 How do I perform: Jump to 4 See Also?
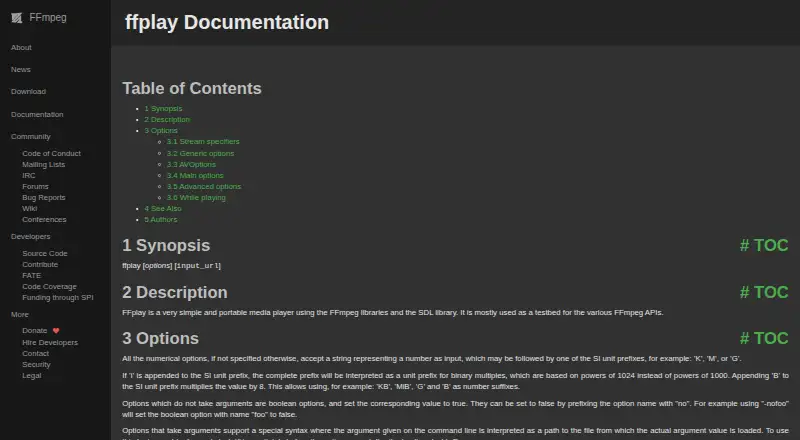coord(163,208)
